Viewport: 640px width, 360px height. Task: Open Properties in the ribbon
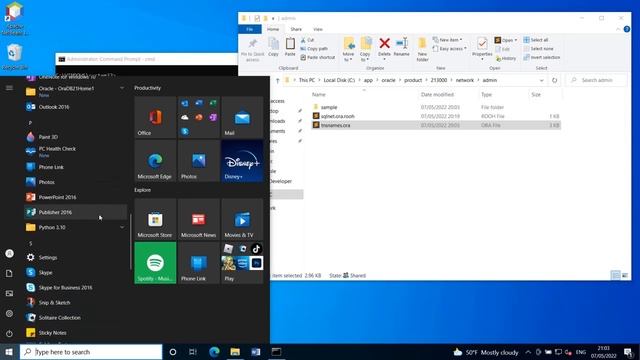coord(482,49)
